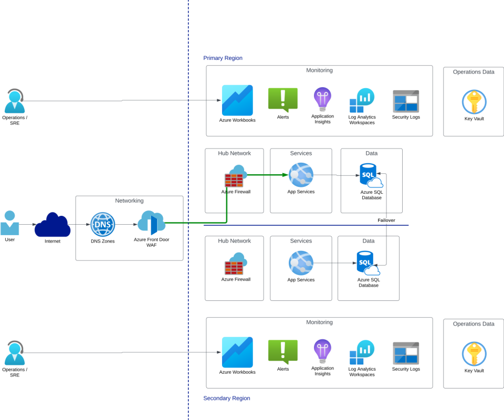Click Log Analytics Workspaces icon in Primary Region
The image size is (504, 420).
362,100
